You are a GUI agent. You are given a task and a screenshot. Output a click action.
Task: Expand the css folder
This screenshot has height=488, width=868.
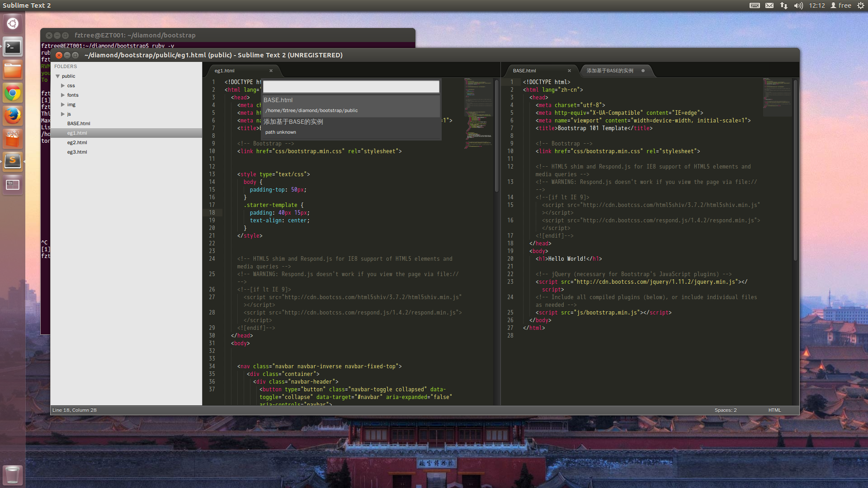click(63, 86)
